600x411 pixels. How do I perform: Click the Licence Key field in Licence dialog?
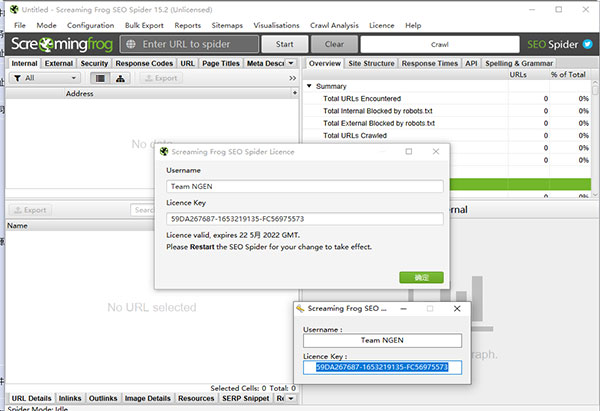pos(305,219)
